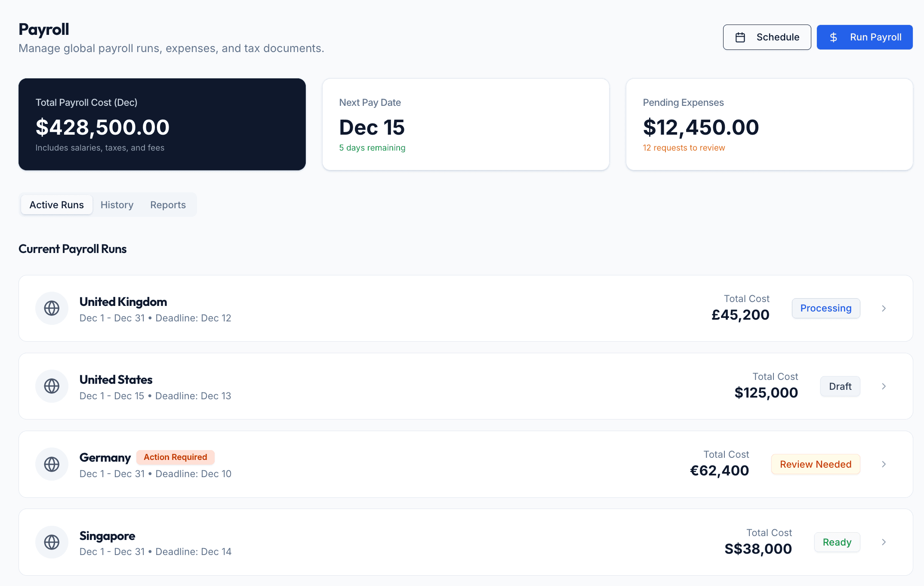This screenshot has width=924, height=586.
Task: Click the dollar icon in Run Payroll button
Action: click(x=834, y=37)
